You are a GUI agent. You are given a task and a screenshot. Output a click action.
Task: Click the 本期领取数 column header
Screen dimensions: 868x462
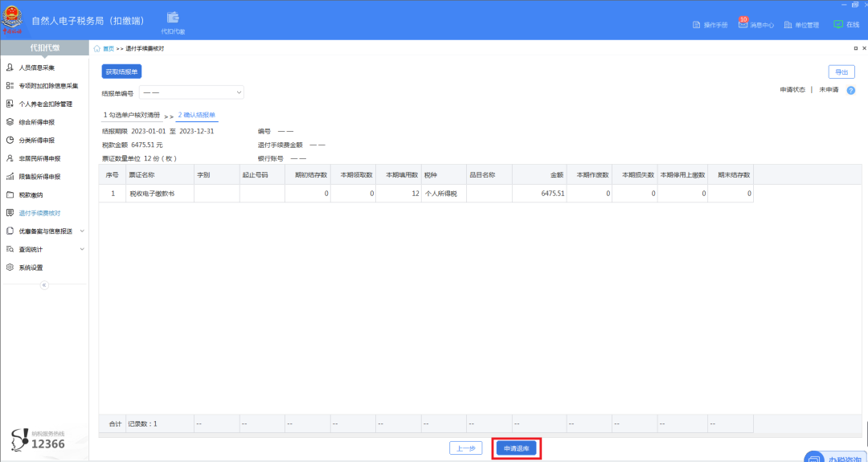[x=353, y=174]
